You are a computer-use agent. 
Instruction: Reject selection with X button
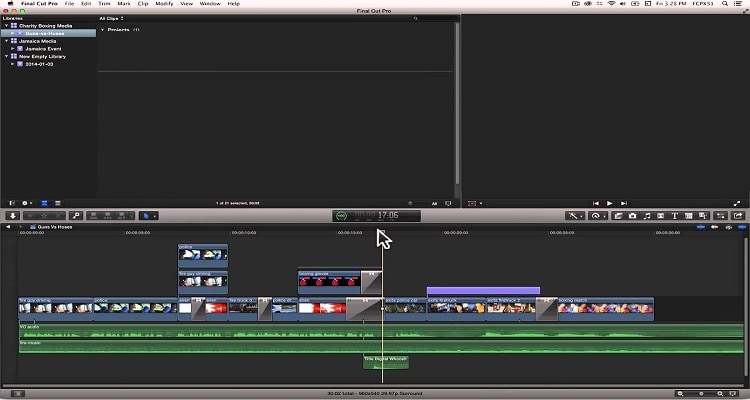(58, 216)
